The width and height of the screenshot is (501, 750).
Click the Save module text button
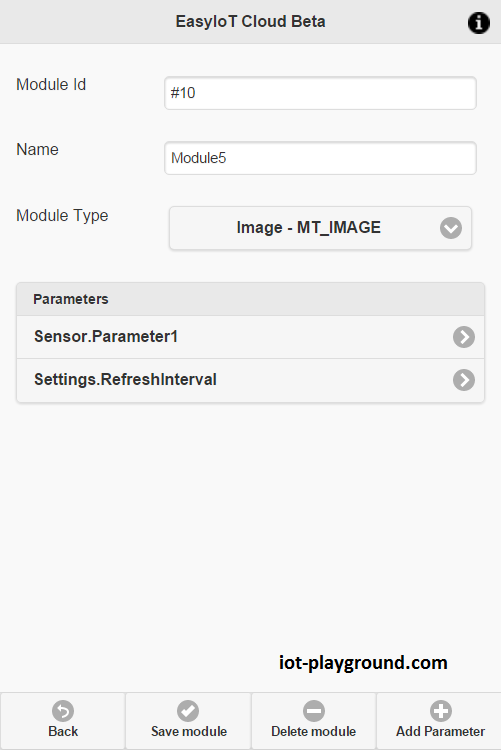pyautogui.click(x=189, y=731)
